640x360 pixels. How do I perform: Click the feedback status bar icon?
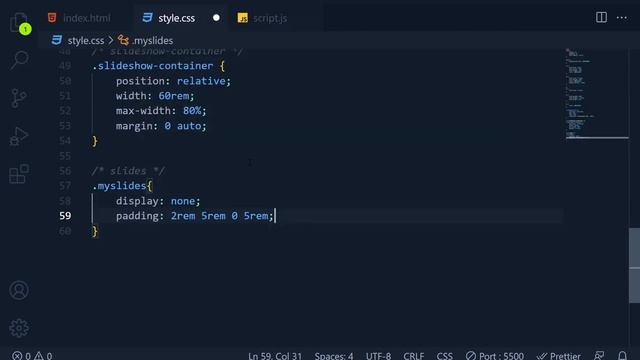[x=599, y=356]
